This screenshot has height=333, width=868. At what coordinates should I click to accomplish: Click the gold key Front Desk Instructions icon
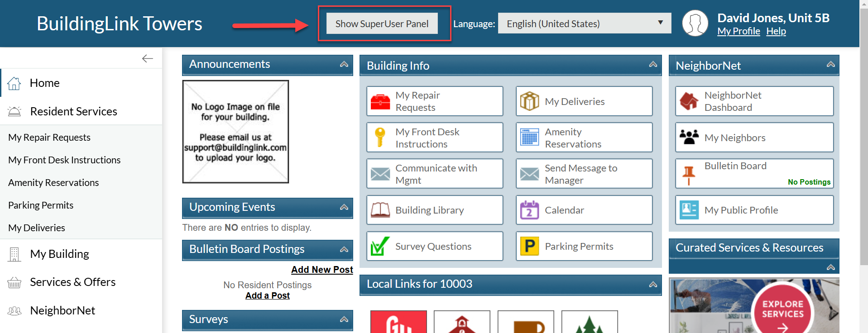coord(380,137)
